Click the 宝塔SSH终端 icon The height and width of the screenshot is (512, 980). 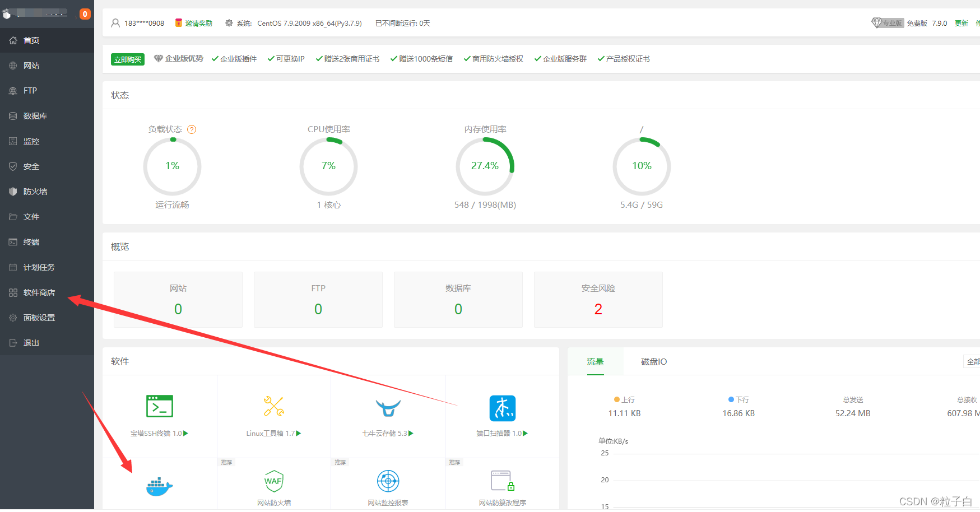click(160, 407)
